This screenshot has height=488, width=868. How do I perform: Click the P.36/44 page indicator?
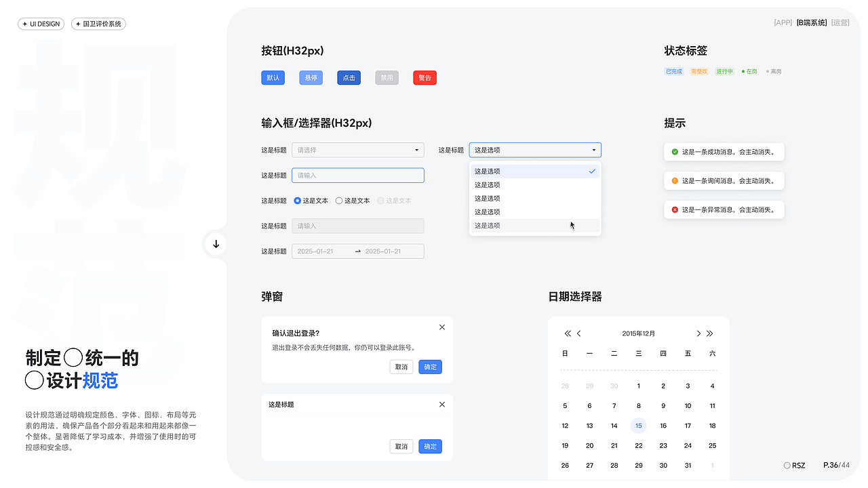click(836, 465)
